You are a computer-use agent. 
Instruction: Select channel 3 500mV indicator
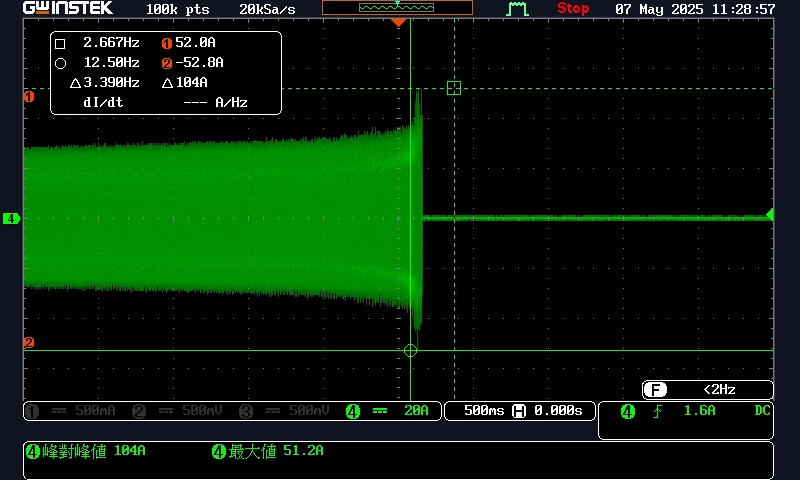click(285, 411)
